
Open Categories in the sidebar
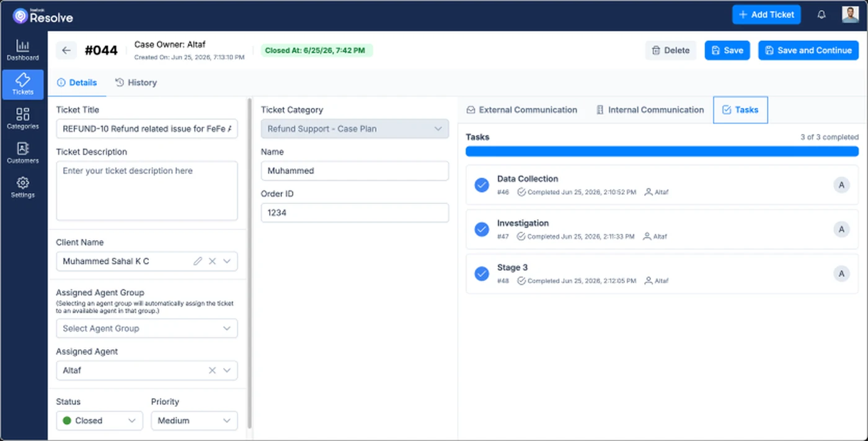[x=23, y=118]
